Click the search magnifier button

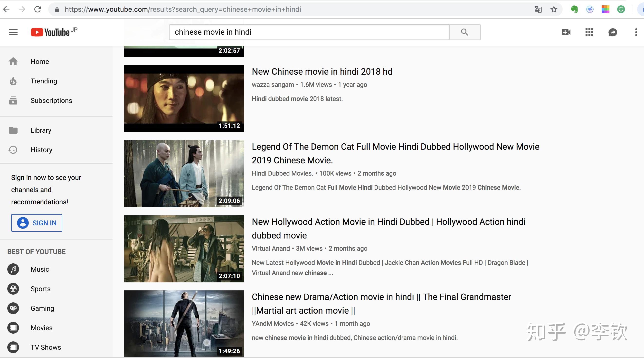pos(465,32)
